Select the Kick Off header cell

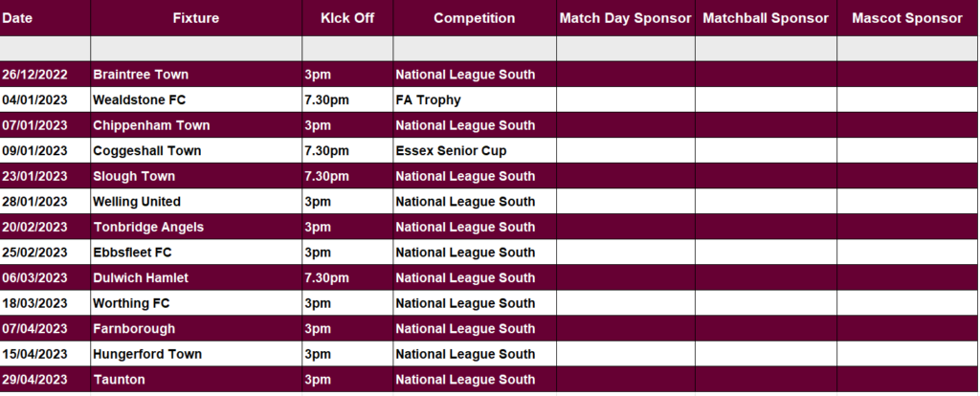pos(347,18)
